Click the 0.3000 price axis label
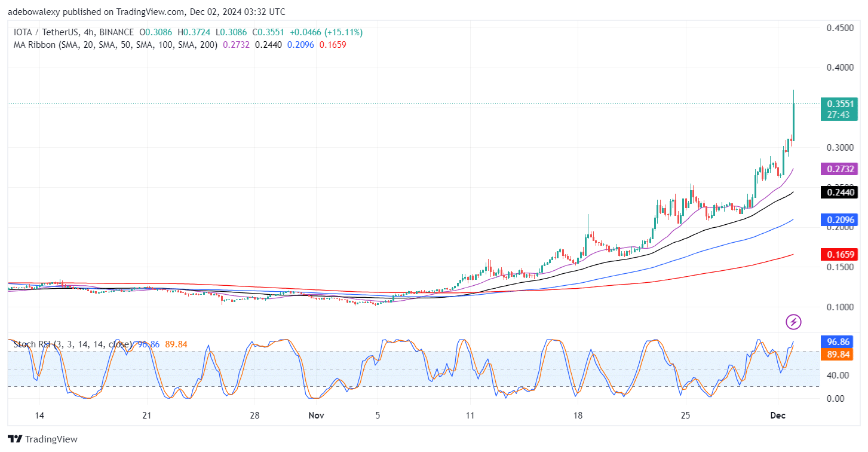 tap(841, 148)
